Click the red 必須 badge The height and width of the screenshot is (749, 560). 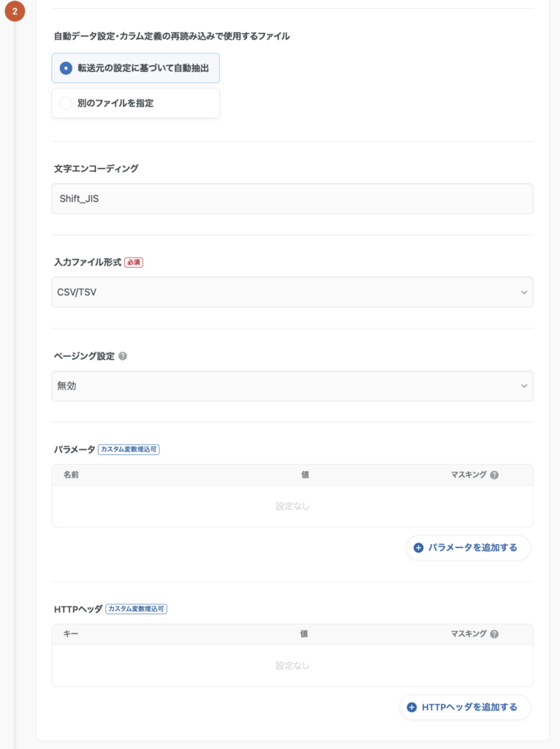point(134,263)
